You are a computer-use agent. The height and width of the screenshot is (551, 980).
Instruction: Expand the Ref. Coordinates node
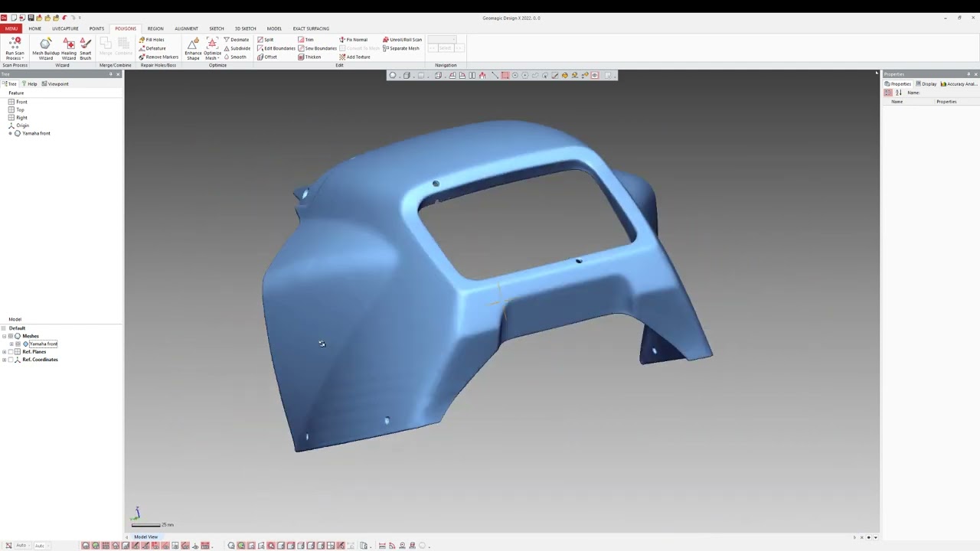(x=5, y=360)
